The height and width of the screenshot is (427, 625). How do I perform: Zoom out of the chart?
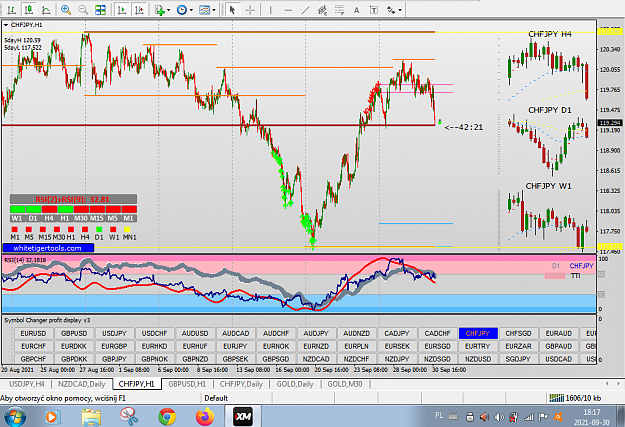coord(83,10)
